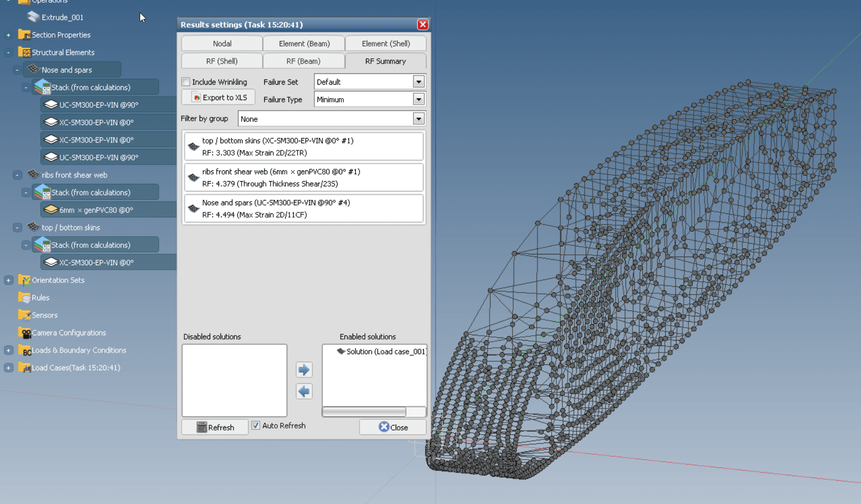Switch to the Nodal tab

[x=222, y=44]
